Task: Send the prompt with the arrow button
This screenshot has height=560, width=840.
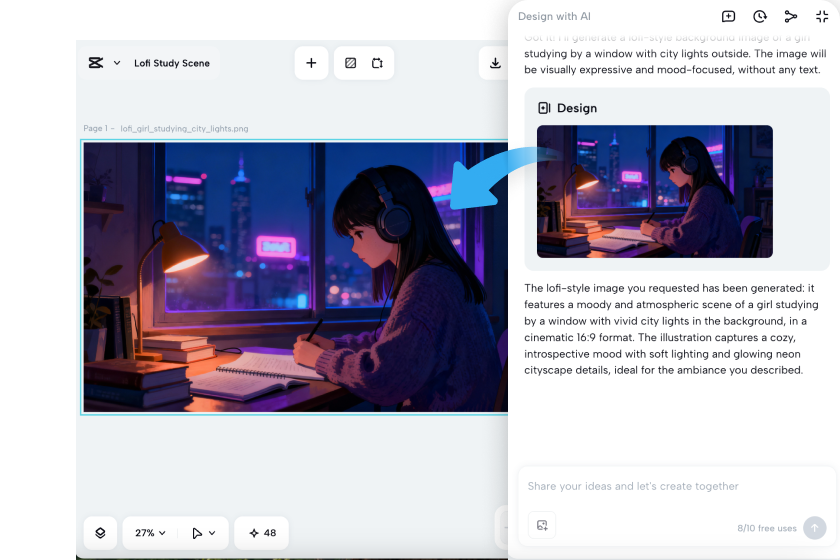Action: coord(815,528)
